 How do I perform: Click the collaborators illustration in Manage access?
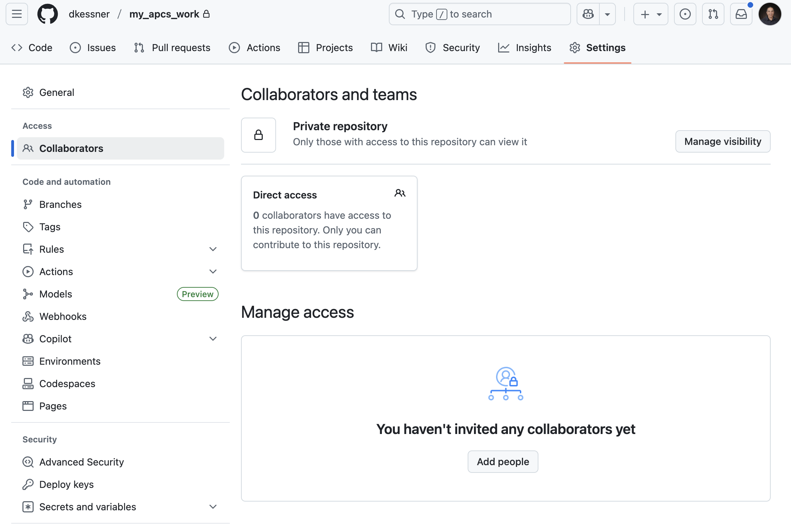point(506,384)
